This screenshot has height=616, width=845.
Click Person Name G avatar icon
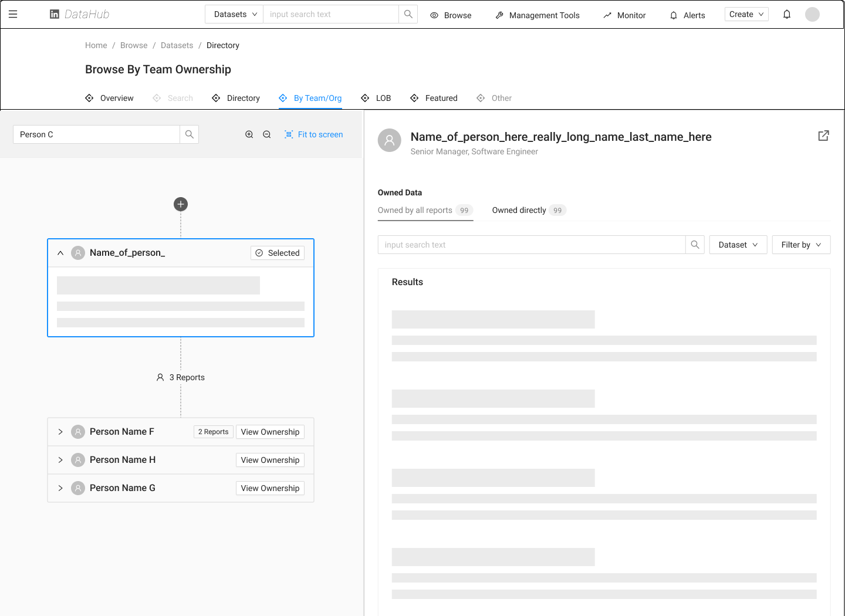click(78, 488)
